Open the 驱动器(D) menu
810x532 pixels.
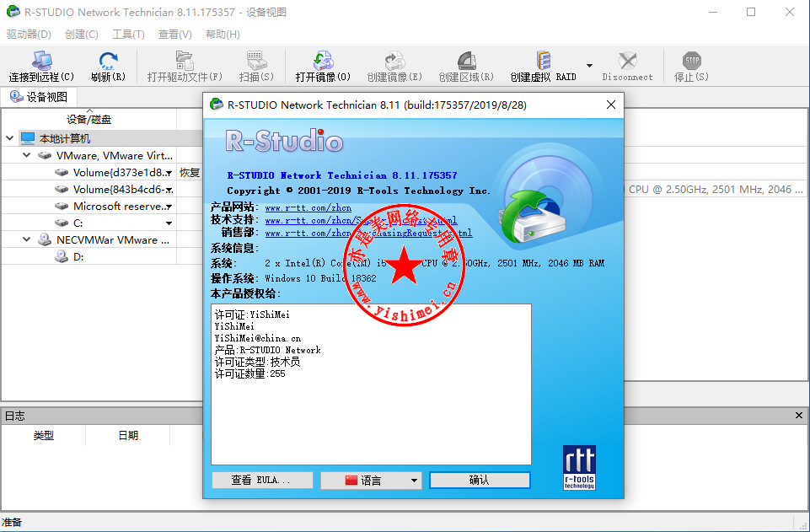(29, 34)
